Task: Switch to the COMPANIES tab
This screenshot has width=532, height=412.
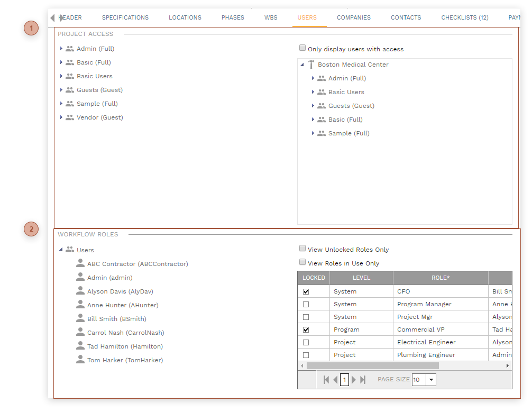Action: (x=353, y=17)
